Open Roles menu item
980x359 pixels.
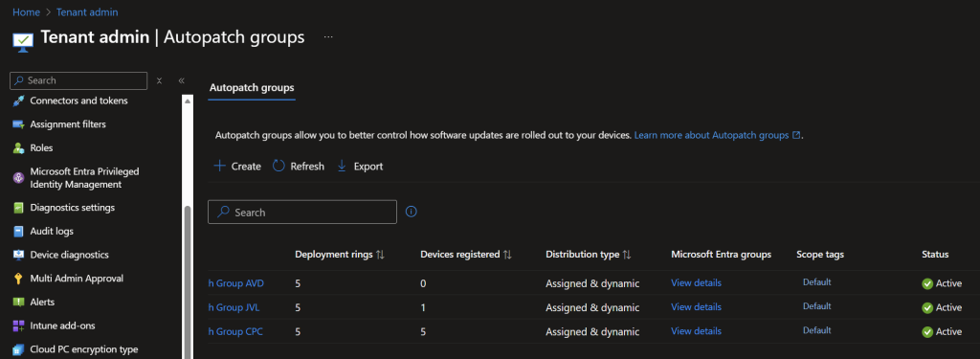tap(41, 148)
